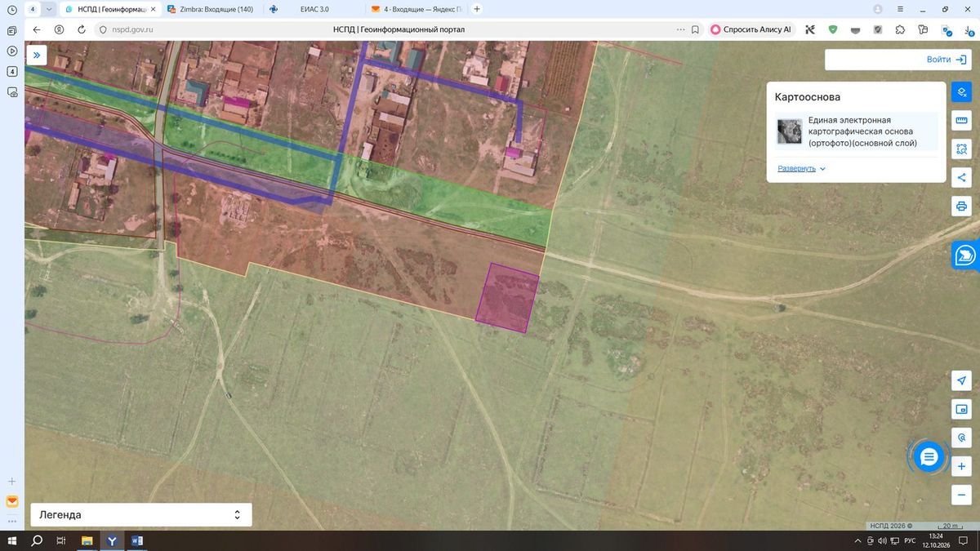Zoom in on the map
980x551 pixels.
[961, 466]
